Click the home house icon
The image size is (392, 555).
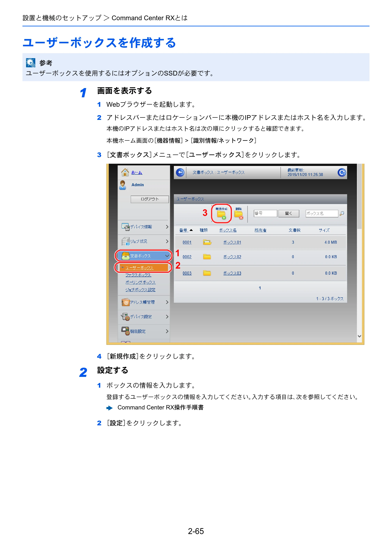point(125,172)
